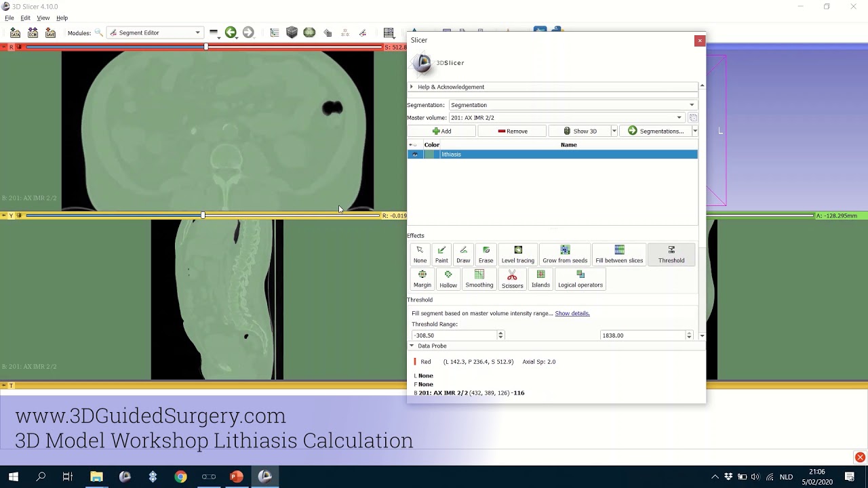Open the View menu

[43, 18]
